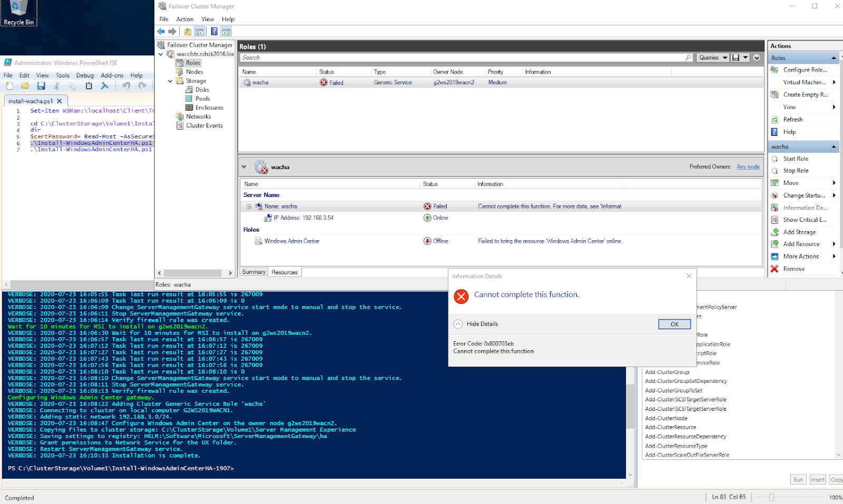Toggle the Action Pane visibility icon
This screenshot has width=843, height=504.
227,31
